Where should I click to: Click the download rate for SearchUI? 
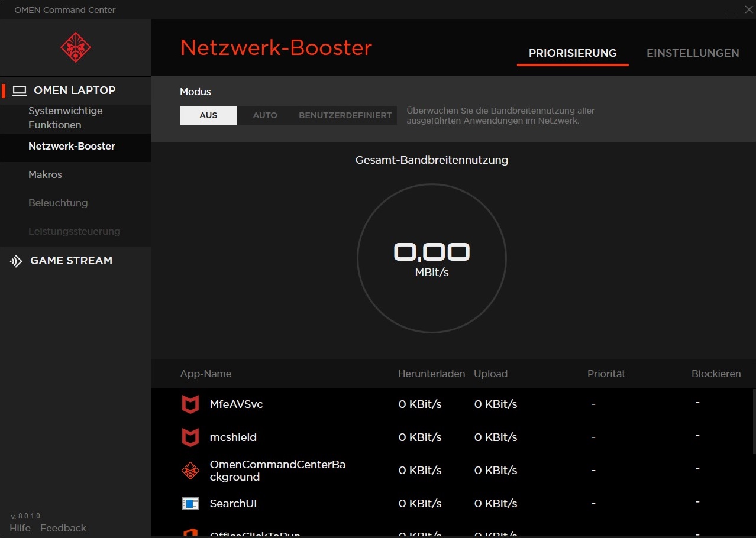click(x=420, y=504)
